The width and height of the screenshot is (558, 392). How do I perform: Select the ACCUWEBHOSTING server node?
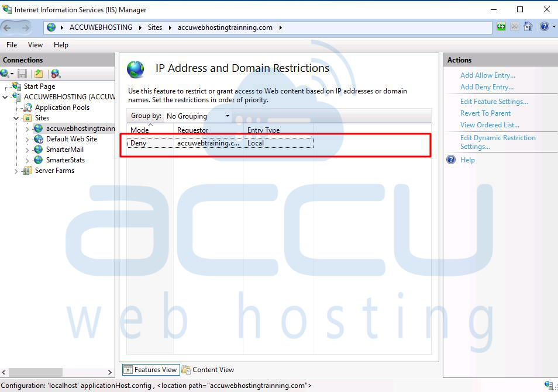[69, 96]
